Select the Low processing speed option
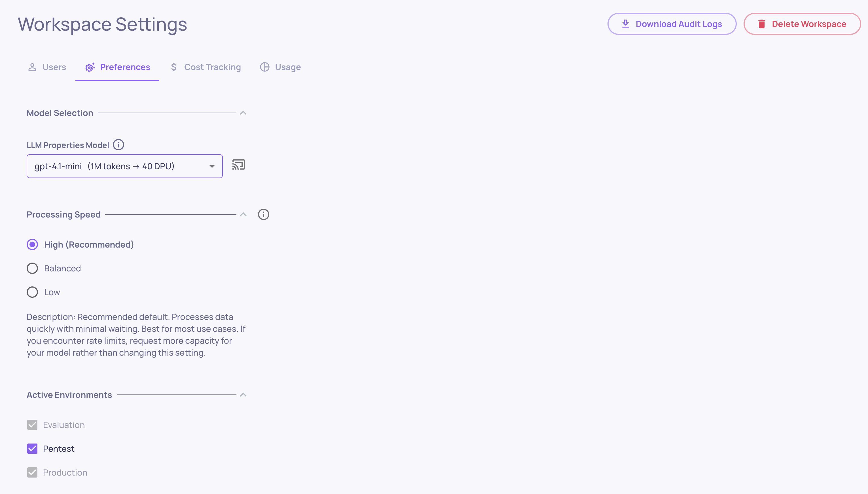 pyautogui.click(x=32, y=292)
